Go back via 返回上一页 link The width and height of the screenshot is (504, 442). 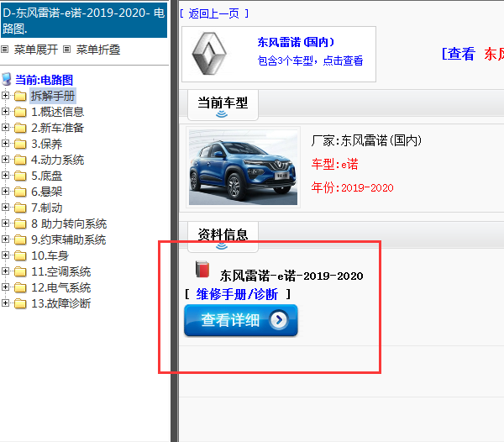point(213,13)
